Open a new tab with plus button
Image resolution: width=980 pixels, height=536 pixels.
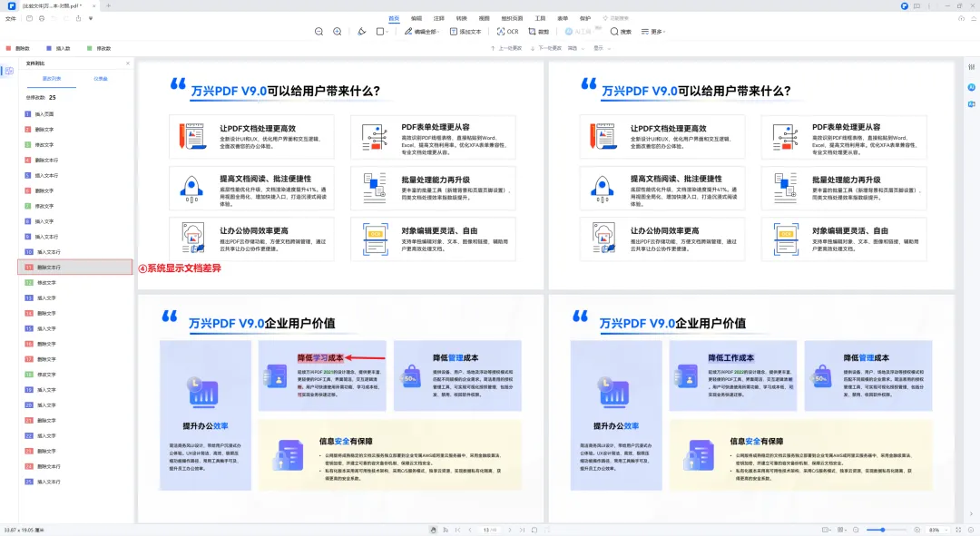tap(108, 5)
